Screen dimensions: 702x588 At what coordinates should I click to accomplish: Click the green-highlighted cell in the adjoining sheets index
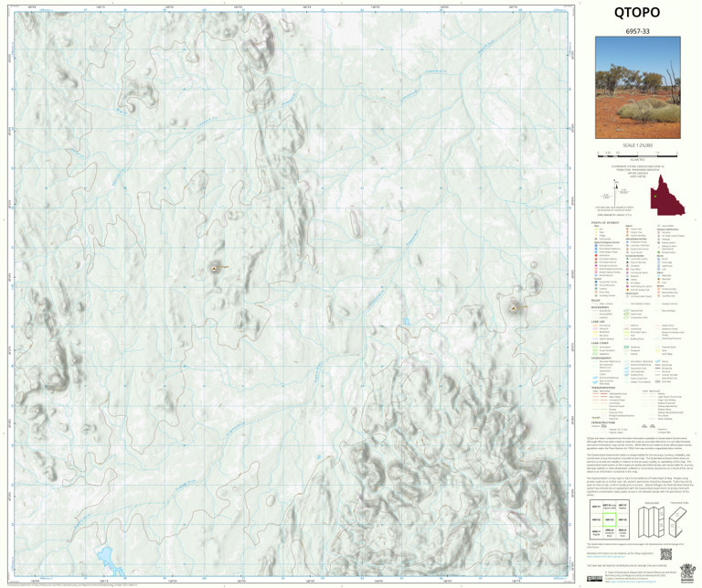tap(610, 521)
